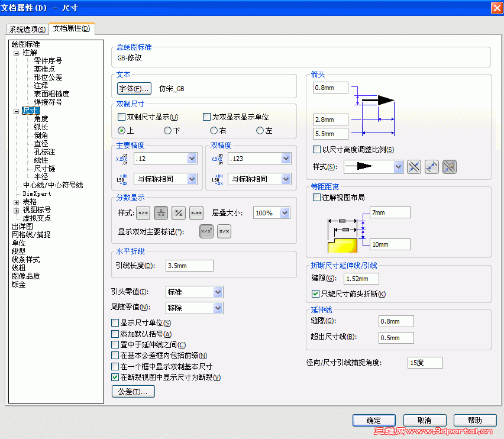Uncheck 在断裂视图中显示尺寸为断裂 checkbox
The image size is (504, 439).
pos(115,377)
